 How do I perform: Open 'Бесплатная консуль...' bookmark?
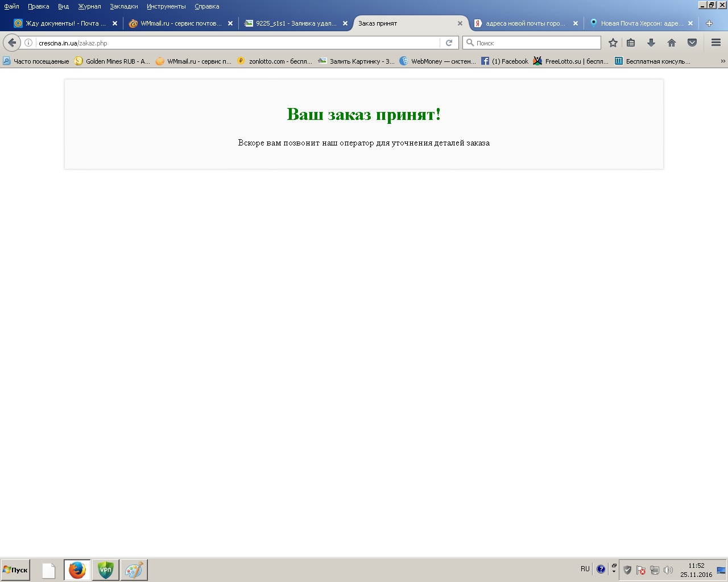(x=652, y=61)
